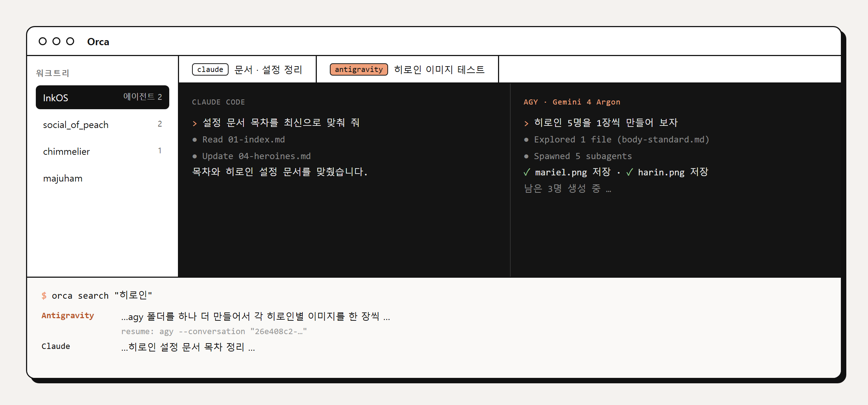
Task: Click the AGY · Gemini 4 Argon header
Action: [x=572, y=102]
